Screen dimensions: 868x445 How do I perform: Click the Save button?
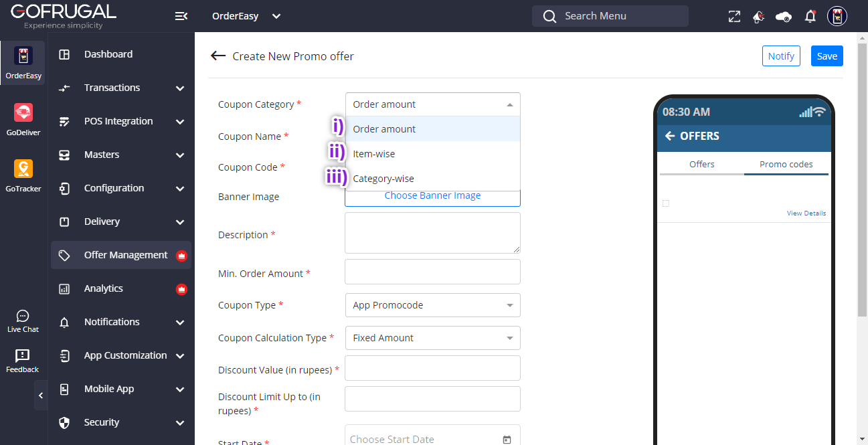827,56
